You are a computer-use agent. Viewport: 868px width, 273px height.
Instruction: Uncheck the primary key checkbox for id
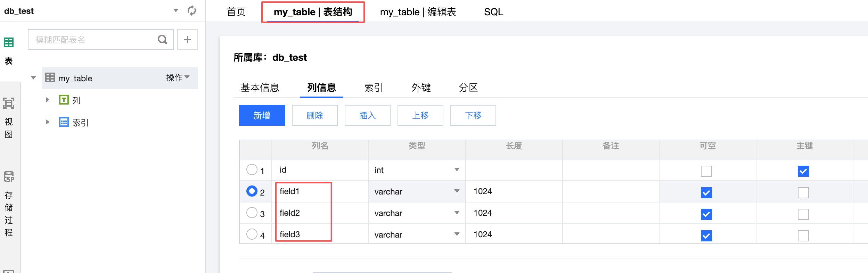(x=803, y=171)
